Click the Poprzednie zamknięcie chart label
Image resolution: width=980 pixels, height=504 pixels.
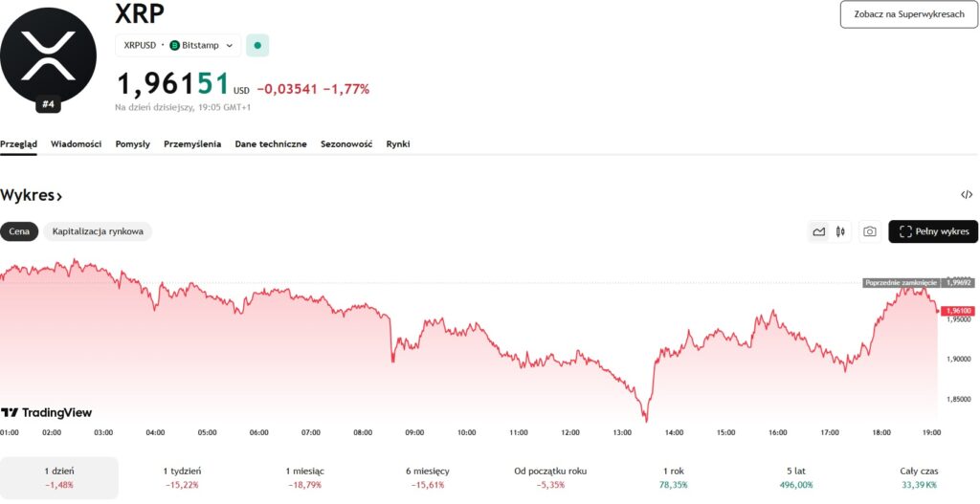point(901,283)
